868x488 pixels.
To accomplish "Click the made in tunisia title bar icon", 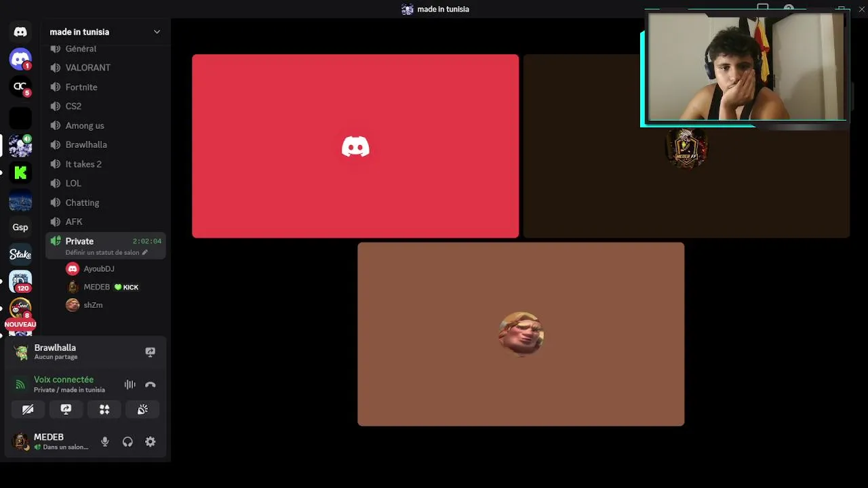I will tap(408, 9).
